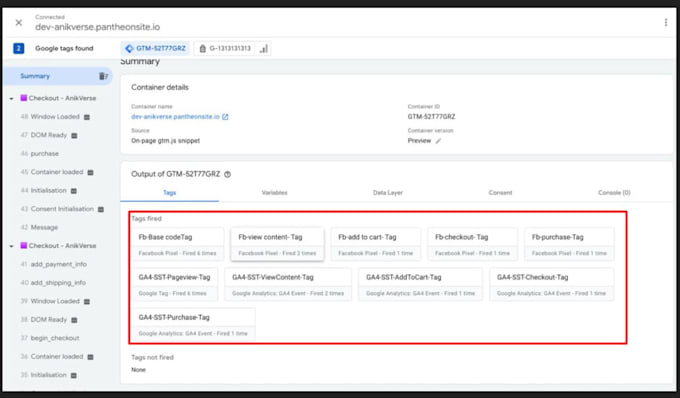Click the pencil icon next to Preview version

[438, 141]
